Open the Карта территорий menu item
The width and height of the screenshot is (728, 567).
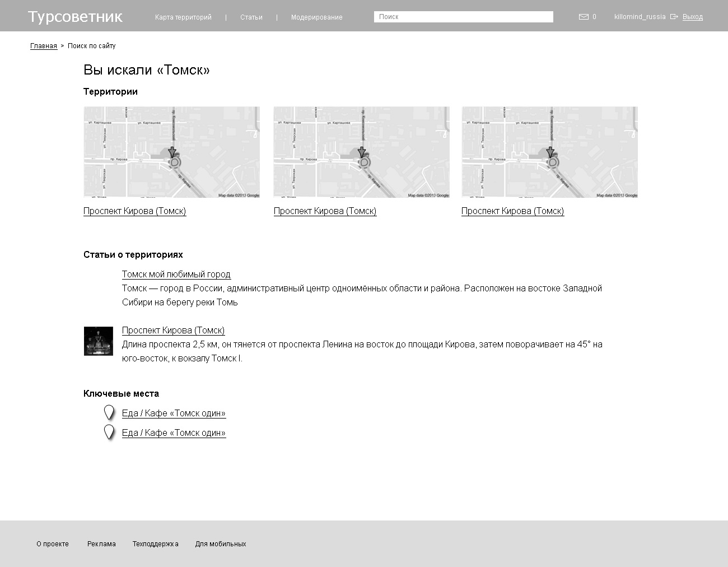tap(183, 17)
